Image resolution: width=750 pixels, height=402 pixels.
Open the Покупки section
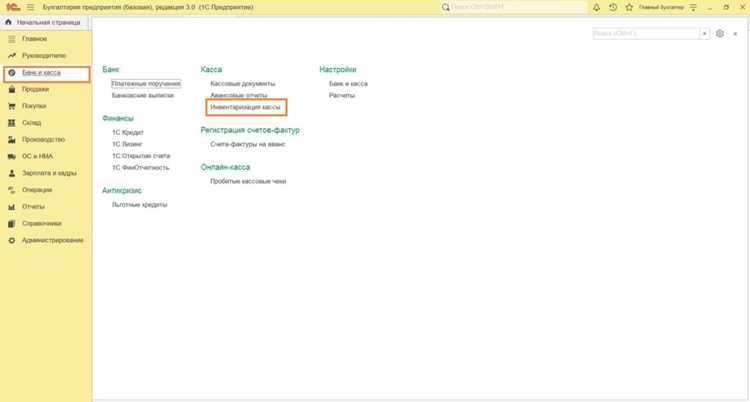tap(34, 106)
